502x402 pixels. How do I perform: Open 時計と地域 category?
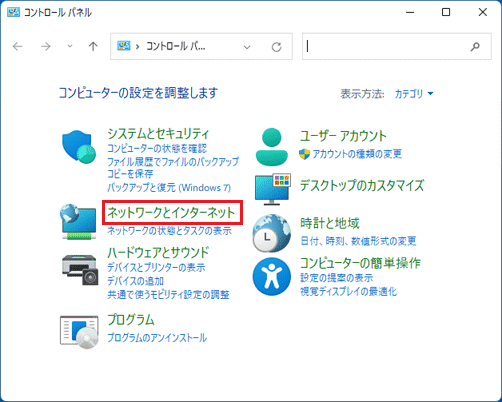click(x=330, y=223)
